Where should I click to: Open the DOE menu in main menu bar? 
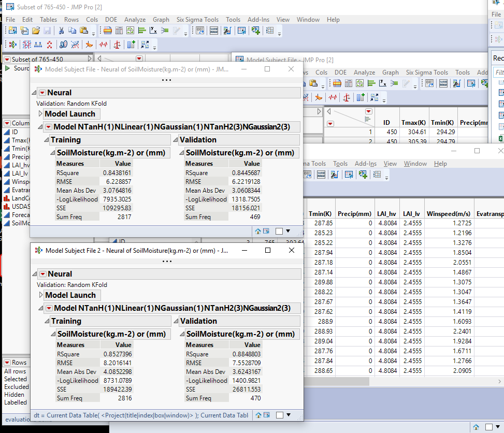point(111,20)
